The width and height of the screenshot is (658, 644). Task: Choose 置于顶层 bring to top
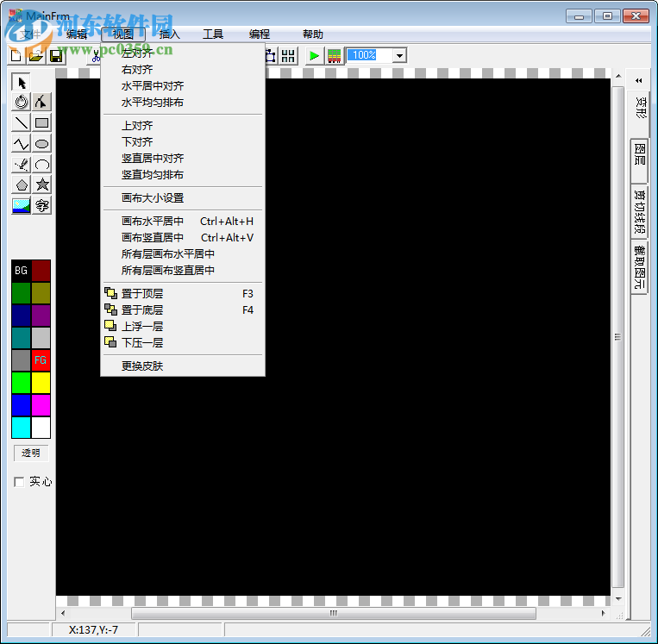point(183,294)
